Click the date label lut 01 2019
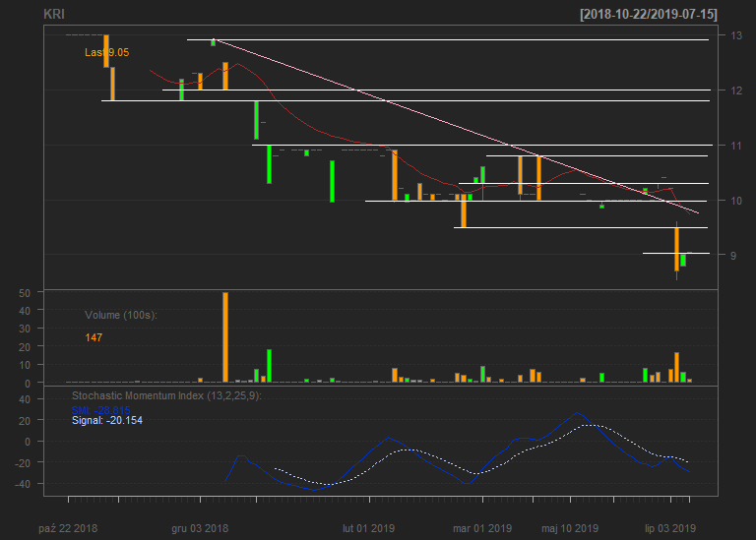The height and width of the screenshot is (540, 756). click(x=369, y=528)
